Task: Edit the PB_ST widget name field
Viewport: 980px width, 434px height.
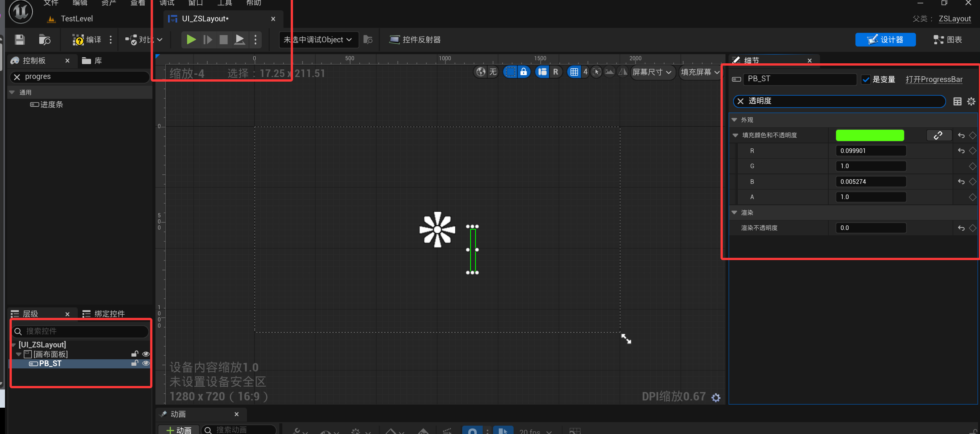Action: point(800,79)
